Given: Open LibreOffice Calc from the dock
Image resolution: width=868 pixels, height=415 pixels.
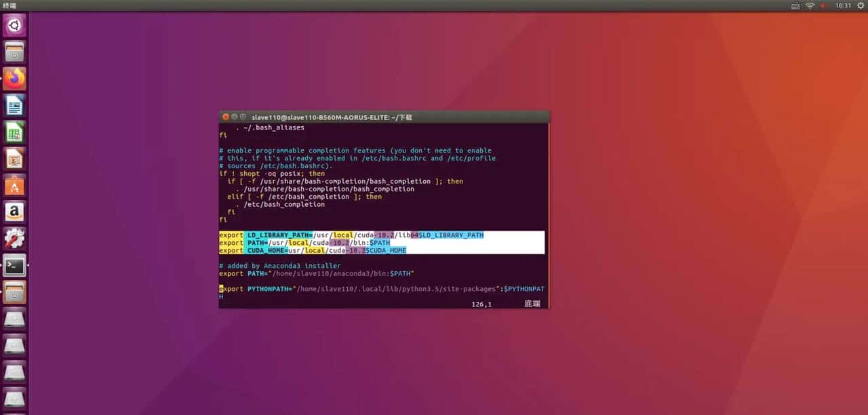Looking at the screenshot, I should pyautogui.click(x=15, y=132).
